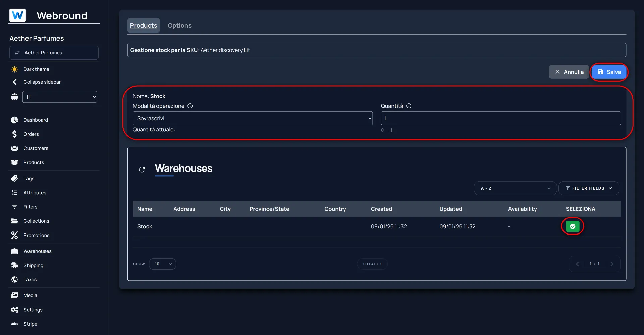This screenshot has width=644, height=335.
Task: Click the Webround logo icon
Action: 17,15
